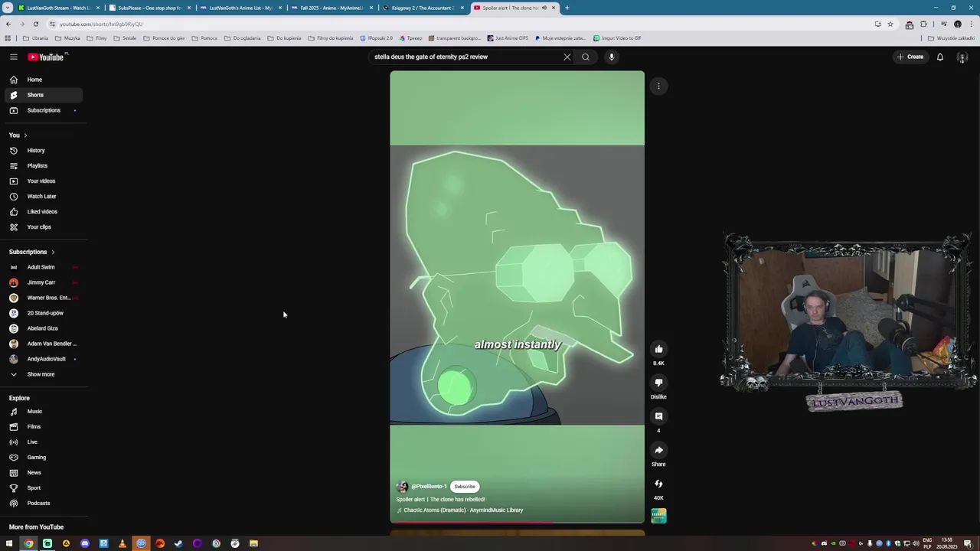Select Shorts in the sidebar
Image resolution: width=980 pixels, height=551 pixels.
click(43, 95)
